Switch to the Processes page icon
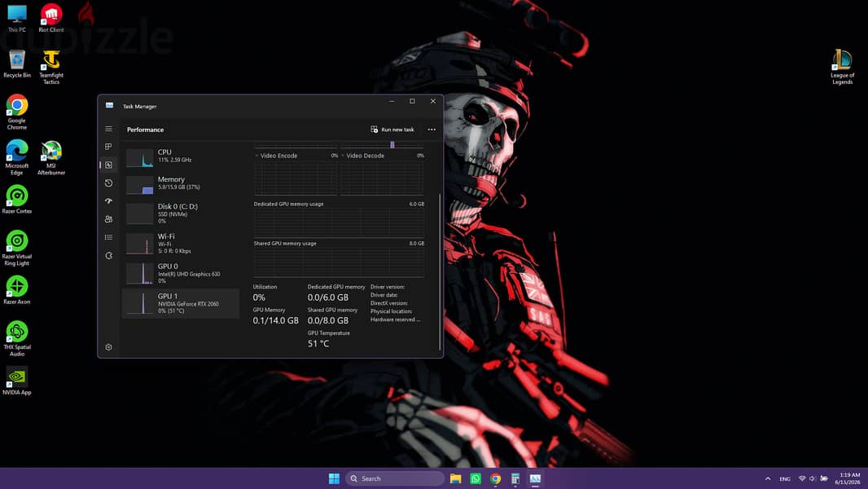The image size is (868, 489). click(x=108, y=147)
